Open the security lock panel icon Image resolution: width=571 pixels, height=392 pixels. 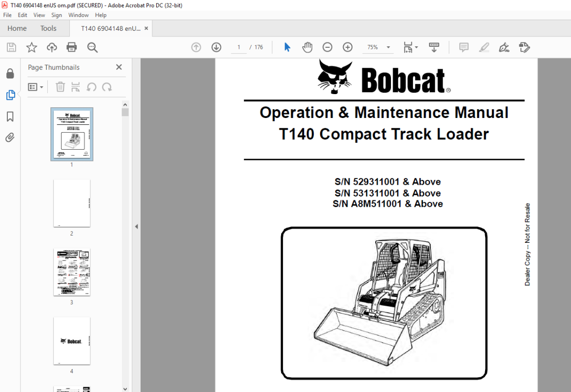coord(10,74)
